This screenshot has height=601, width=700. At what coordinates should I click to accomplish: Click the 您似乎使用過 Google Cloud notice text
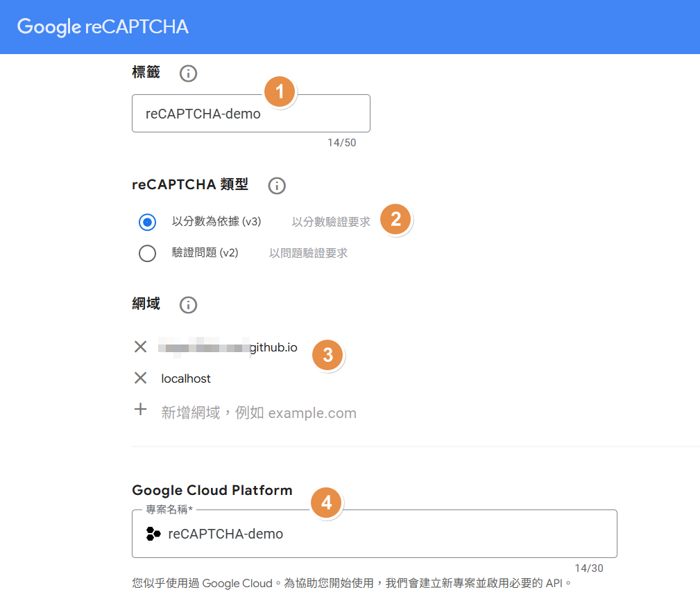pos(351,583)
